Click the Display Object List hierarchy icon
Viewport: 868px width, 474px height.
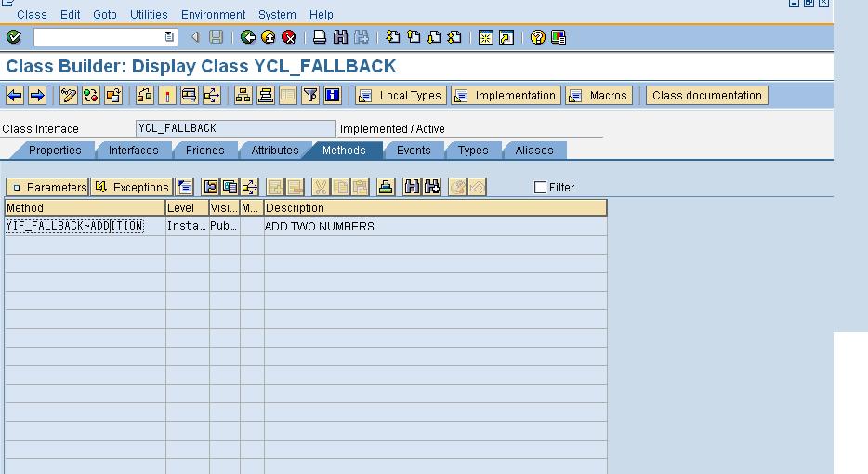coord(243,95)
